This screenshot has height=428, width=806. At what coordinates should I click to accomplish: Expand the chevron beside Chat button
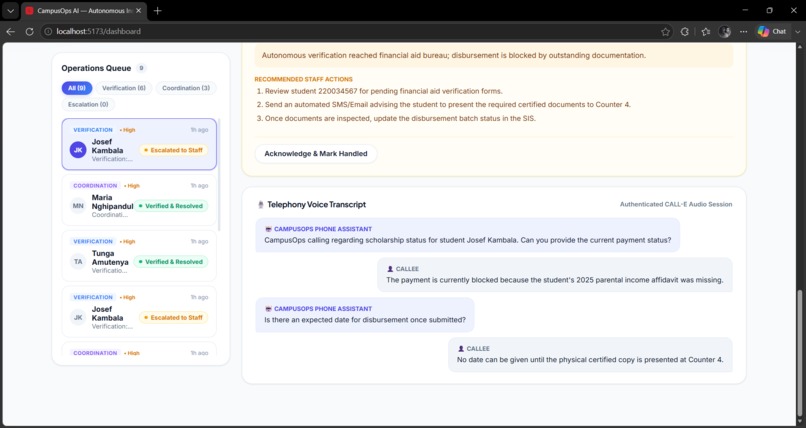point(797,31)
